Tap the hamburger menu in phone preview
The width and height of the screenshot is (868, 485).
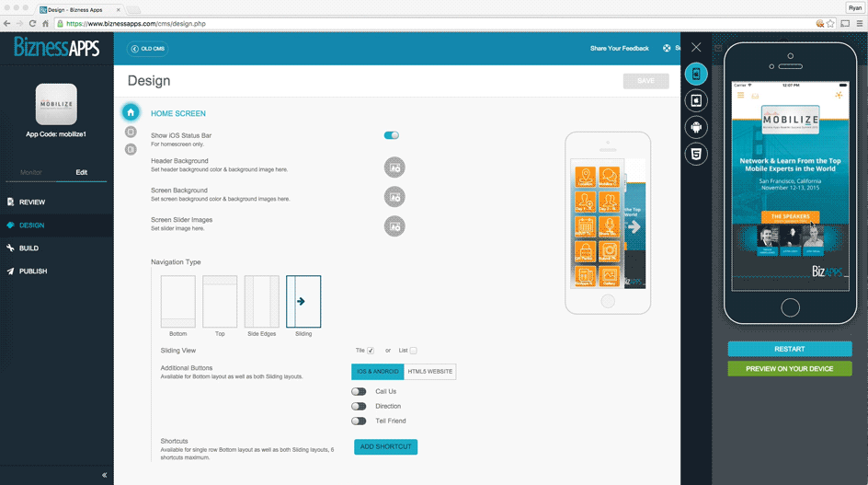pos(741,96)
